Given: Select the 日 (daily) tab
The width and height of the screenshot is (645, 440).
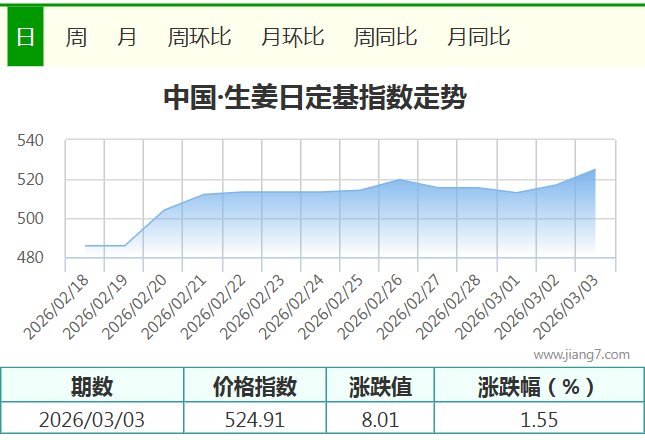Looking at the screenshot, I should (25, 38).
